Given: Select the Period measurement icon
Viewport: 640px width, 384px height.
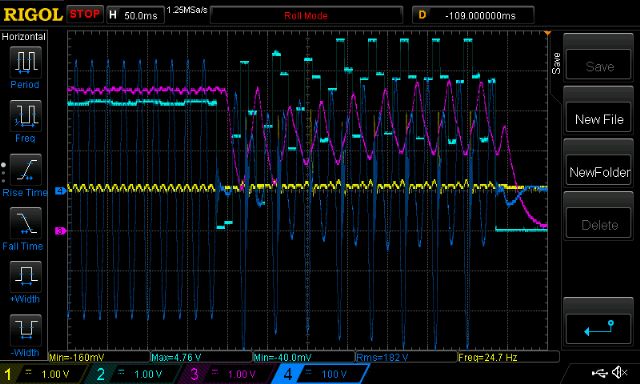Looking at the screenshot, I should click(x=25, y=62).
